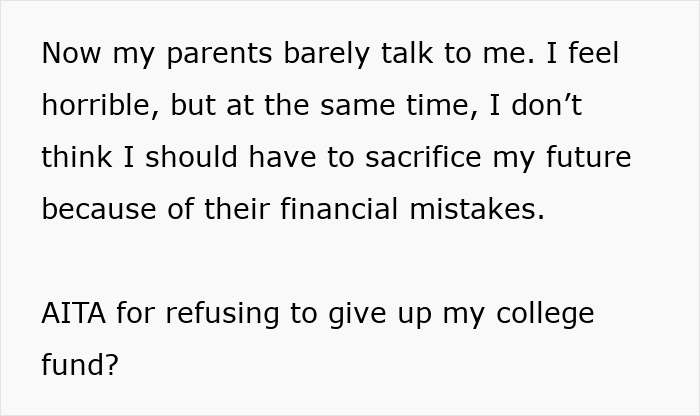Click the word "fund?" on the last line

pos(80,364)
